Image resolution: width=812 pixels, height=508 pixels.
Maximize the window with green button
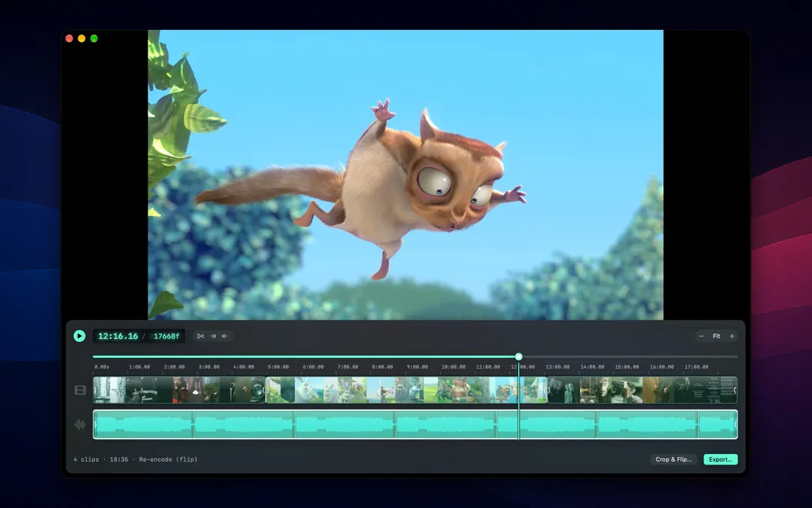(94, 38)
